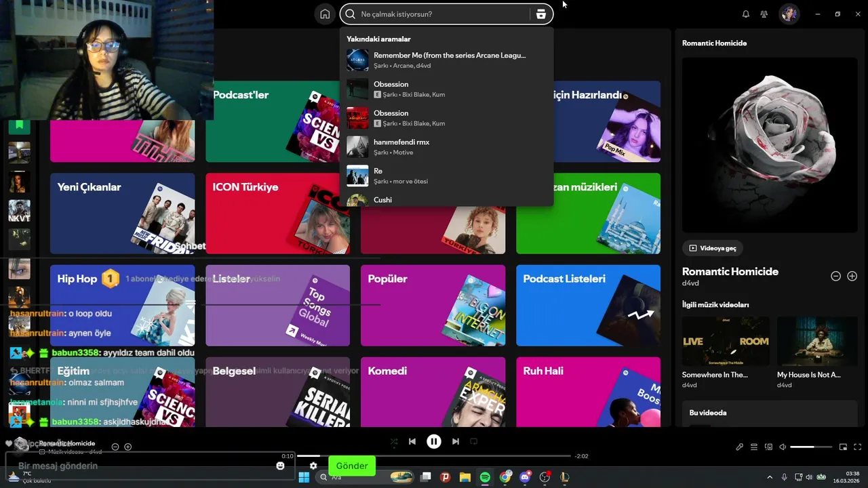Mute using the speaker volume icon

(783, 447)
